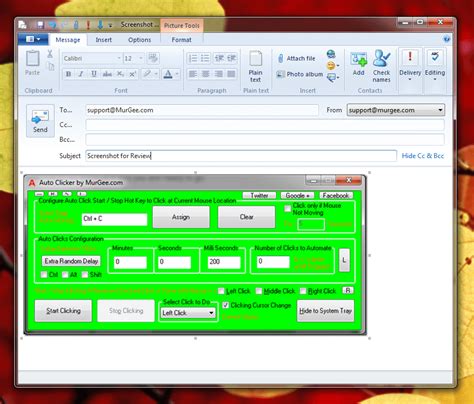This screenshot has width=474, height=404.
Task: Click into the Cc address field
Action: pos(265,125)
